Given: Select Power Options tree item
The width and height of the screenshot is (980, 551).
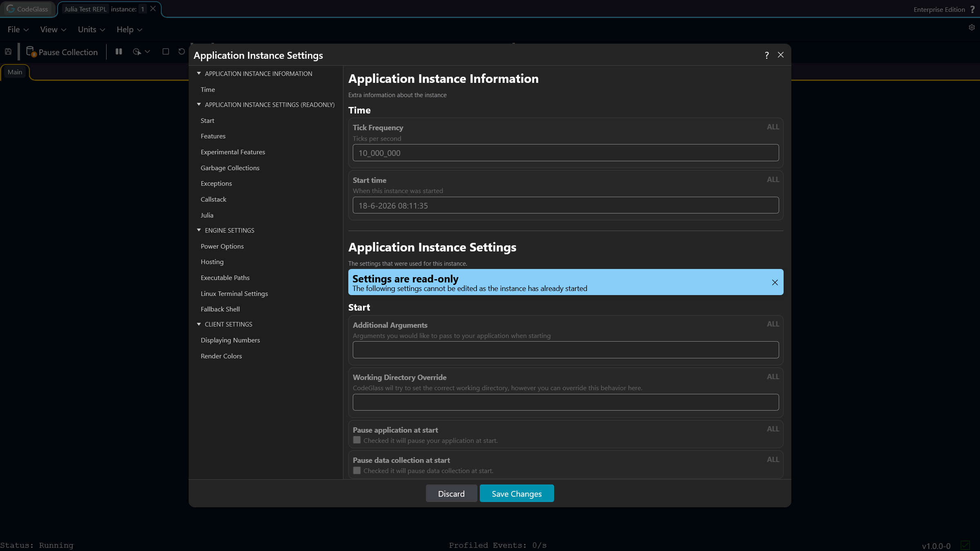Looking at the screenshot, I should [x=222, y=247].
